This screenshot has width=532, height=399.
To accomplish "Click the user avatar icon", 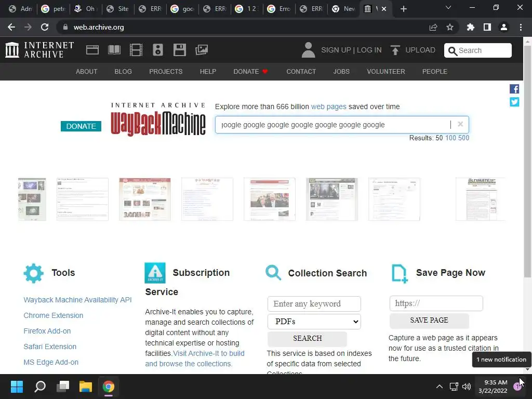I will pyautogui.click(x=308, y=50).
